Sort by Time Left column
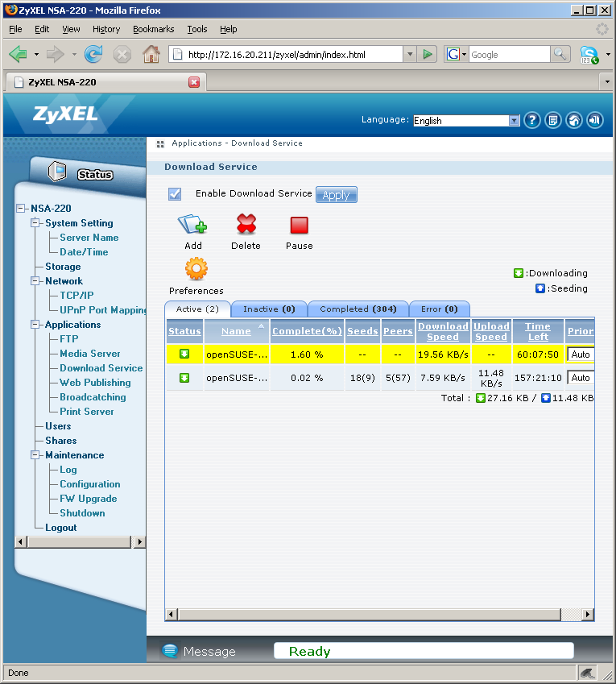 [538, 332]
